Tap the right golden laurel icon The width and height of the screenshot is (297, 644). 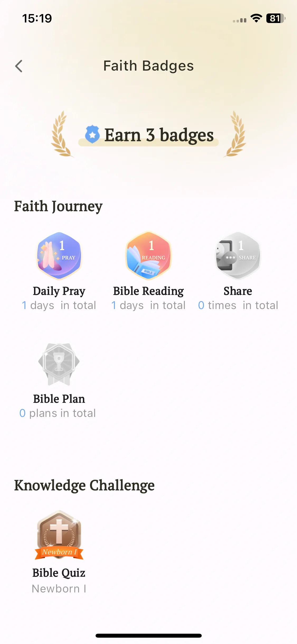pyautogui.click(x=235, y=134)
